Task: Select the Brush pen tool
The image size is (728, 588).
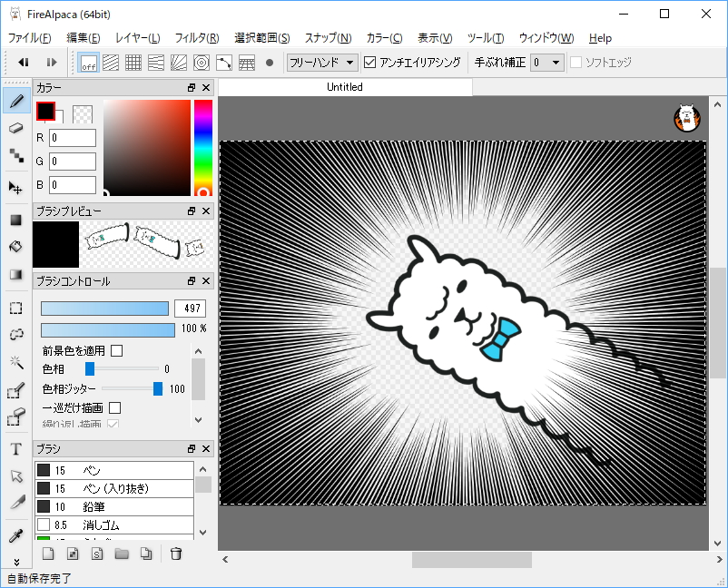Action: (x=16, y=101)
